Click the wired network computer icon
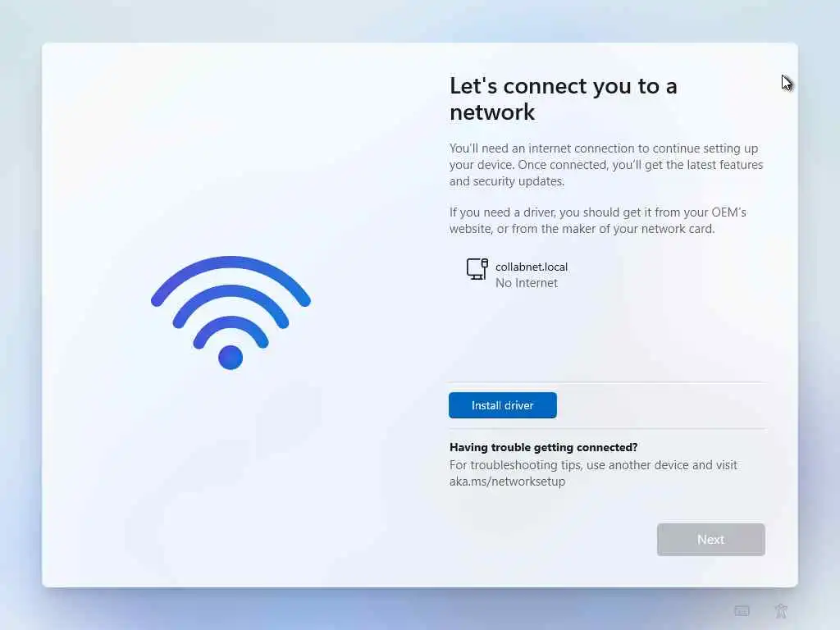The image size is (840, 630). (477, 269)
